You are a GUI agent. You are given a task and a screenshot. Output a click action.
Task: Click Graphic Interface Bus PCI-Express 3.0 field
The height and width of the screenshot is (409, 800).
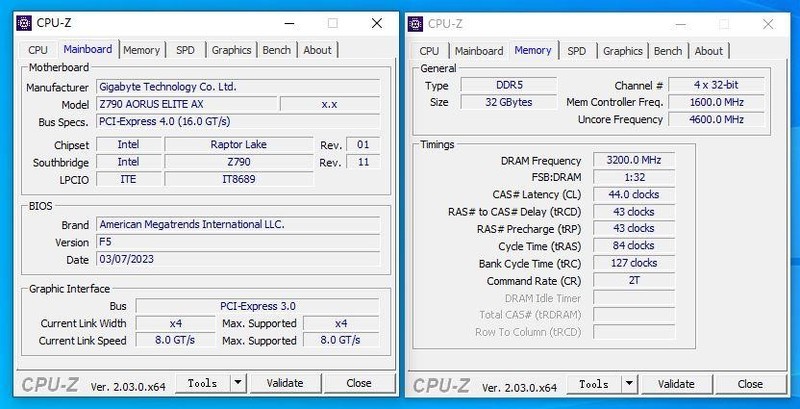click(x=258, y=306)
